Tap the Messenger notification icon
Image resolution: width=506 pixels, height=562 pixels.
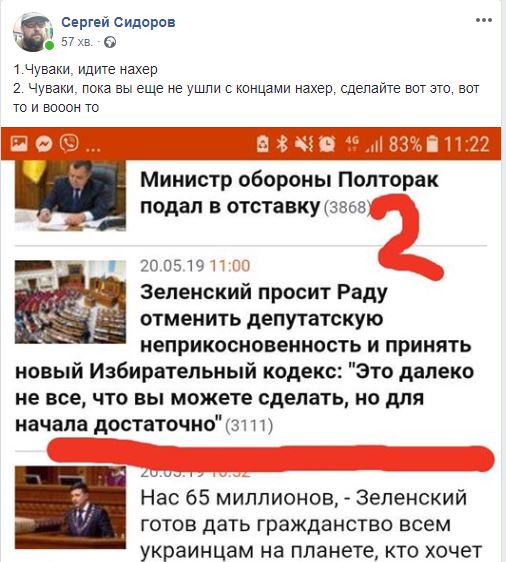click(x=44, y=144)
